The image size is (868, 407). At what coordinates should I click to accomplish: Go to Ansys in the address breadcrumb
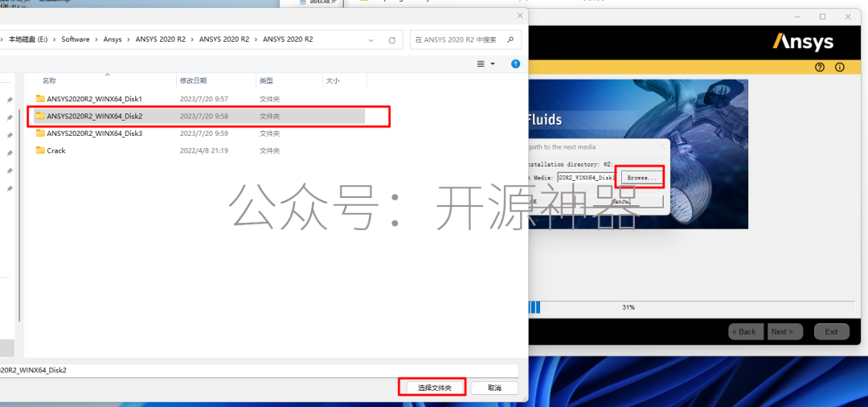[113, 39]
